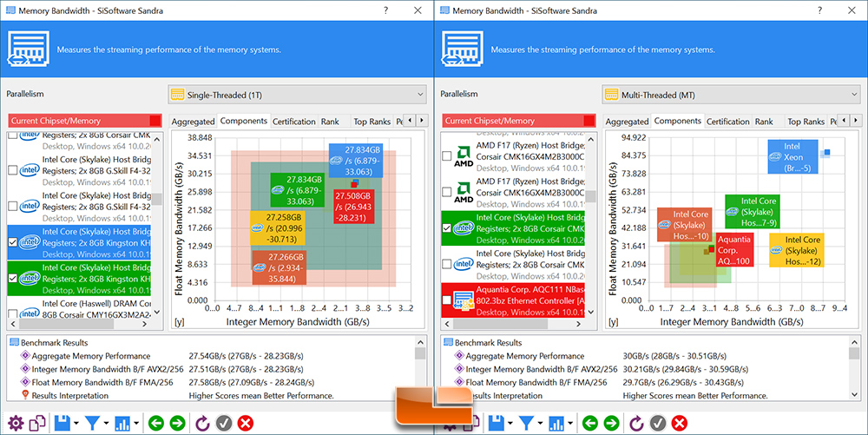Click purple refresh icon in Single-Threaded window

click(202, 424)
